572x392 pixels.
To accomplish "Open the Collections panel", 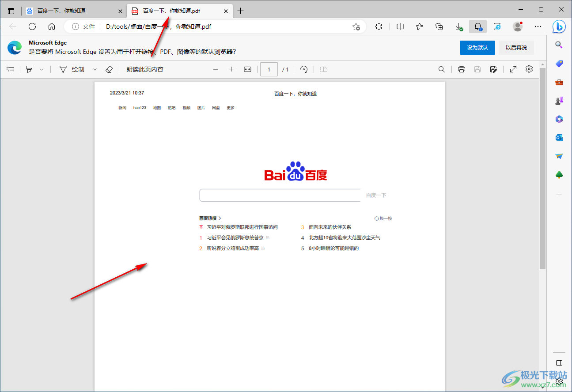I will (439, 26).
